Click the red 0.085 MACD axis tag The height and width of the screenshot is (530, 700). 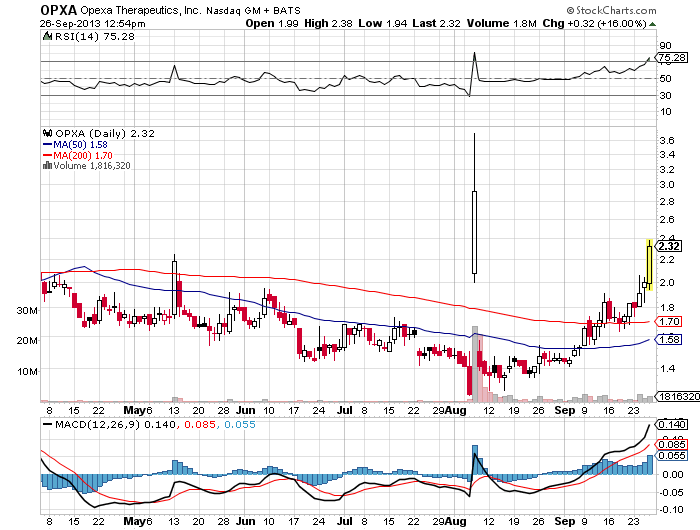tap(671, 445)
